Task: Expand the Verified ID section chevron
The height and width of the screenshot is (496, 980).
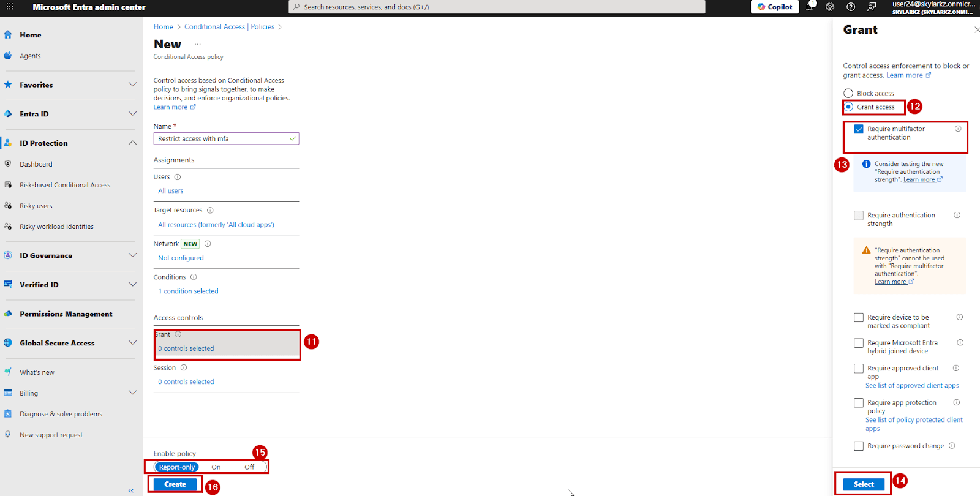Action: click(132, 284)
